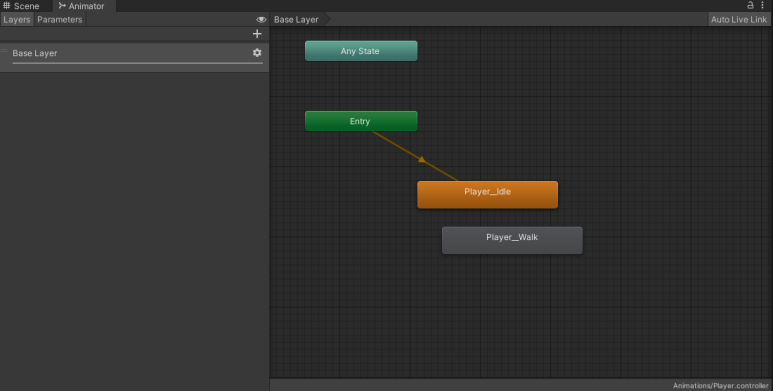Open the Animator tab options menu
The width and height of the screenshot is (773, 391).
point(762,5)
